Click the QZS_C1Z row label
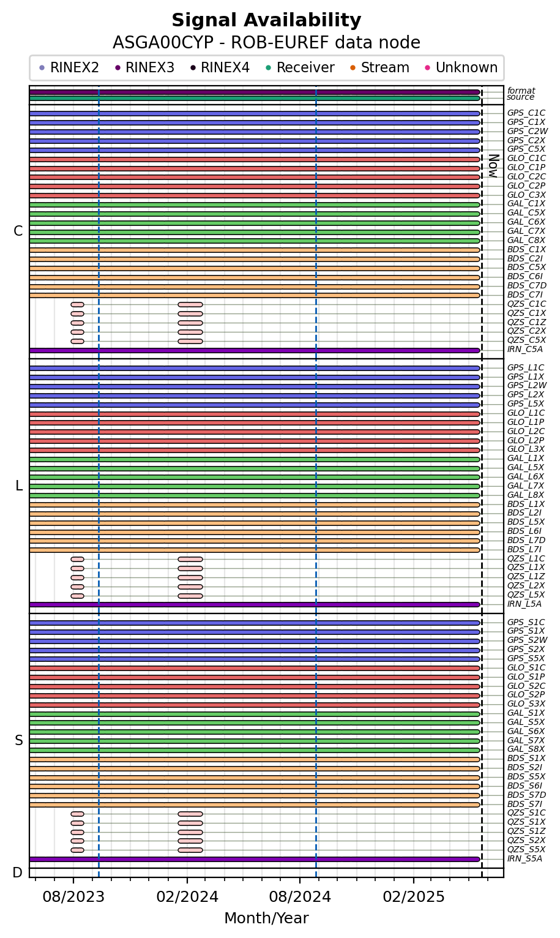 [526, 323]
